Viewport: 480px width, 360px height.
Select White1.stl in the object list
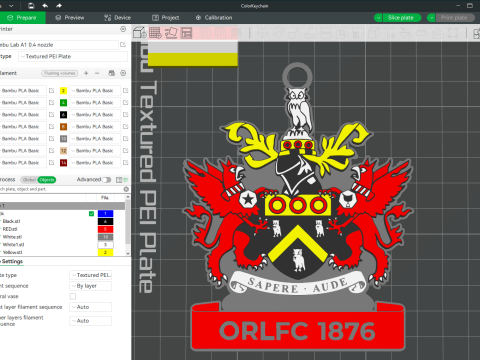tap(13, 245)
